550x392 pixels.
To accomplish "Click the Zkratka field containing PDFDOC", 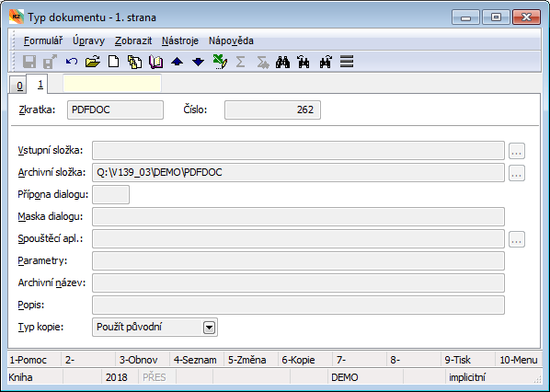I will [x=115, y=110].
